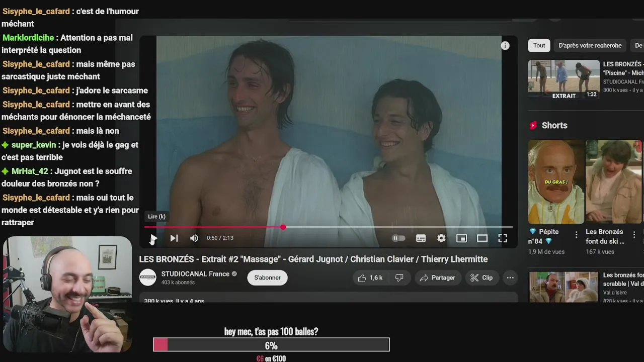
Task: Open Les bronzés scrabble video thumbnail
Action: 563,287
